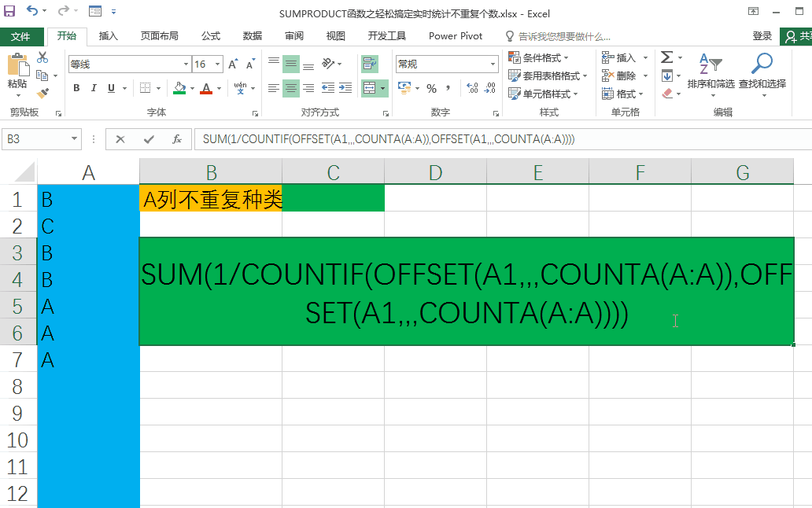Click the Cut scissors icon
Screen dimensions: 812x508
coord(42,57)
